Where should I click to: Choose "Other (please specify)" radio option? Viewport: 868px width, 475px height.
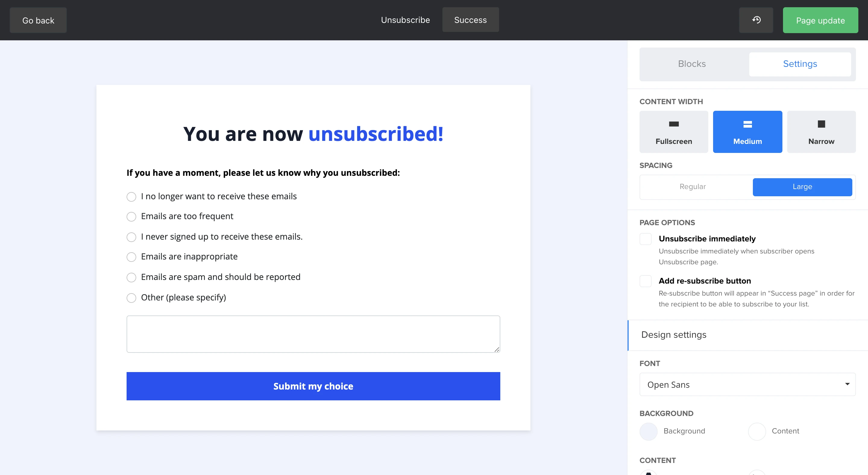click(131, 298)
